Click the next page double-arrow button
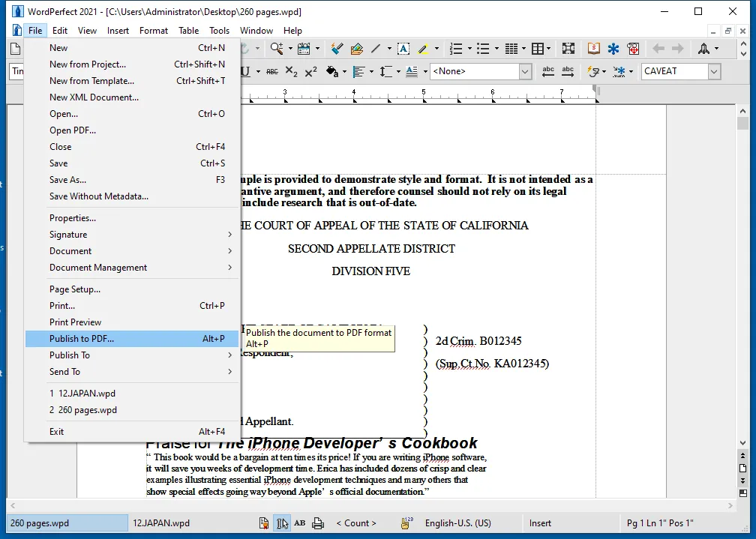The width and height of the screenshot is (756, 539). pos(742,481)
